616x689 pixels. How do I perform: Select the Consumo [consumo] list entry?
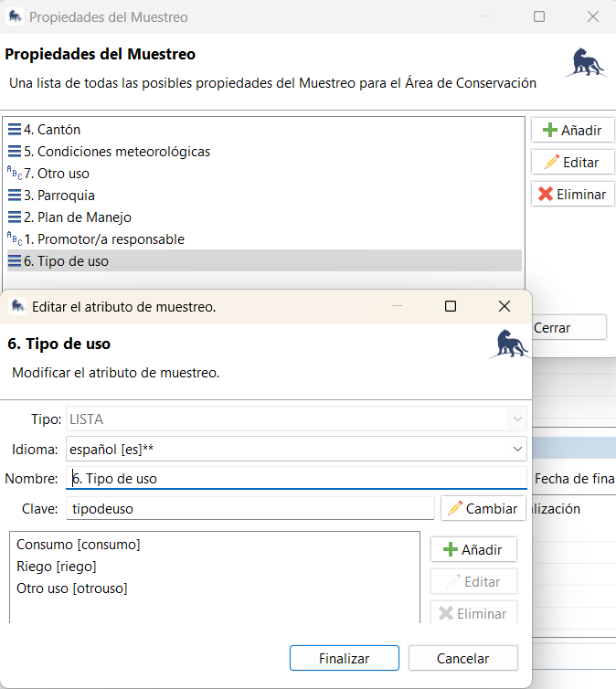pyautogui.click(x=79, y=545)
